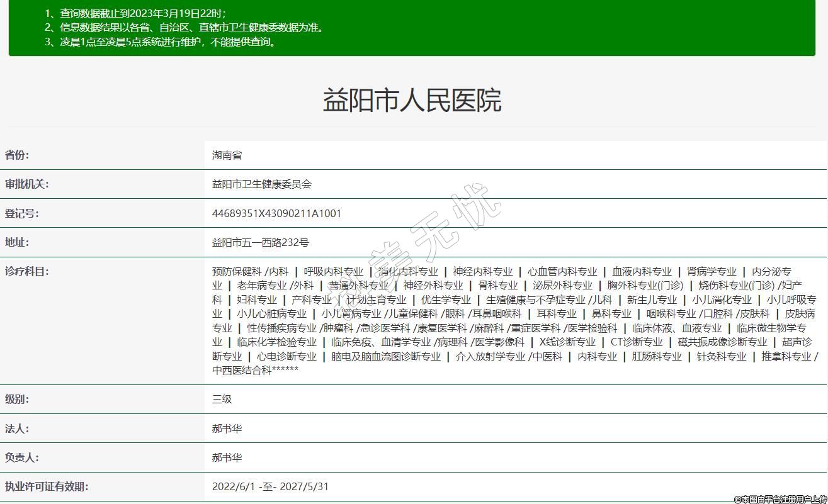The image size is (828, 504).
Task: Click the hospital level value 三级
Action: click(222, 400)
